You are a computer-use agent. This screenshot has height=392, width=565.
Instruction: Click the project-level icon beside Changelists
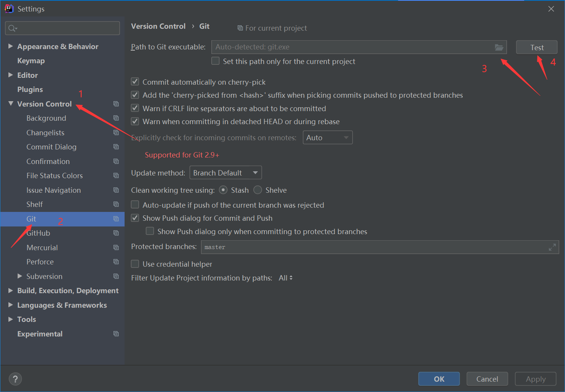click(x=116, y=133)
